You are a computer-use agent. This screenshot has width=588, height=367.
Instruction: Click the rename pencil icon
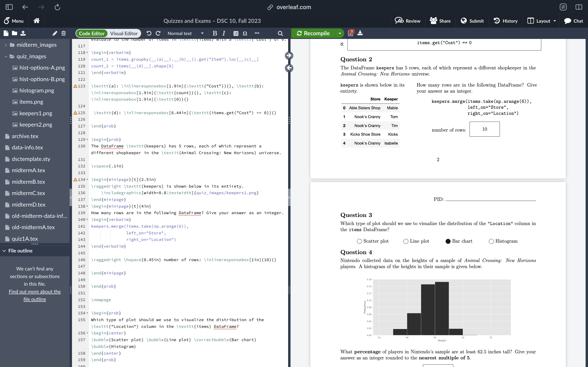(55, 33)
